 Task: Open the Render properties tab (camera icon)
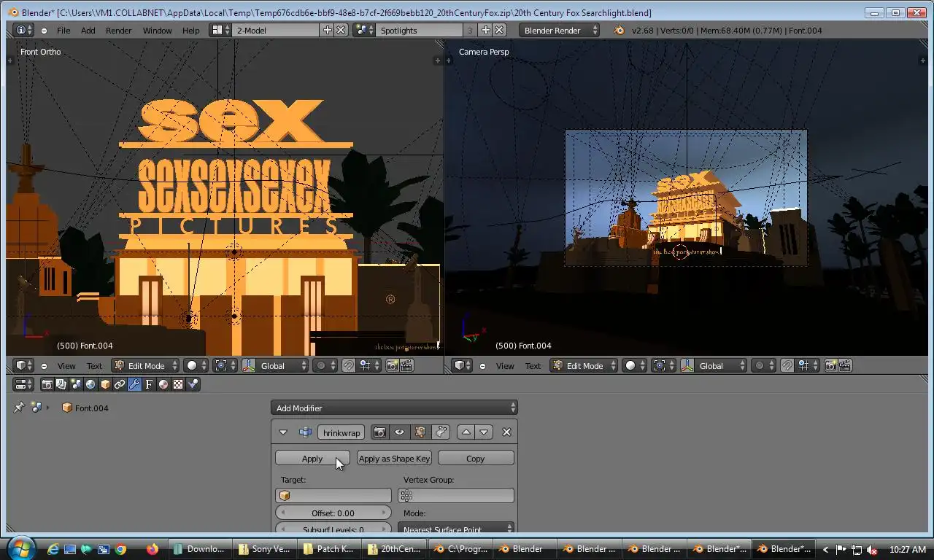pyautogui.click(x=47, y=384)
